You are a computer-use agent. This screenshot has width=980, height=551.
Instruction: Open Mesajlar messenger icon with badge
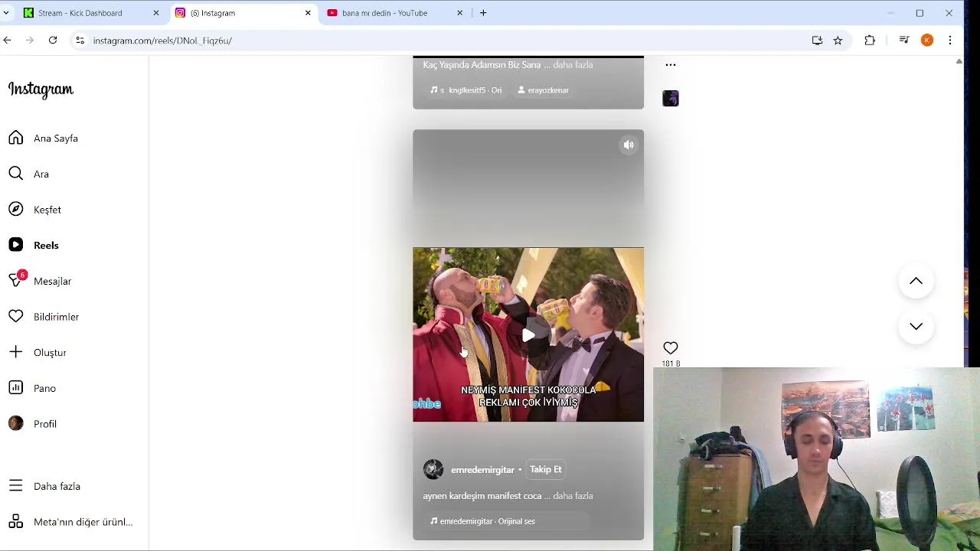click(16, 280)
